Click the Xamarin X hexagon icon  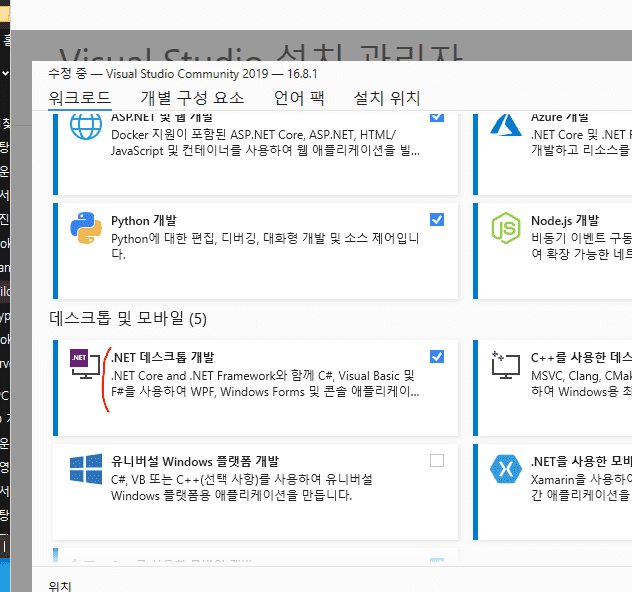(x=506, y=469)
